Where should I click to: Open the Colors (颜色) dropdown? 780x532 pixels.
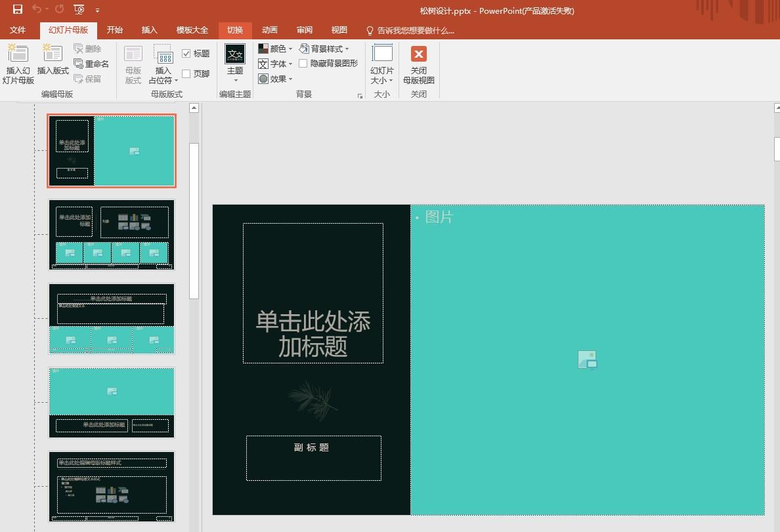(275, 49)
